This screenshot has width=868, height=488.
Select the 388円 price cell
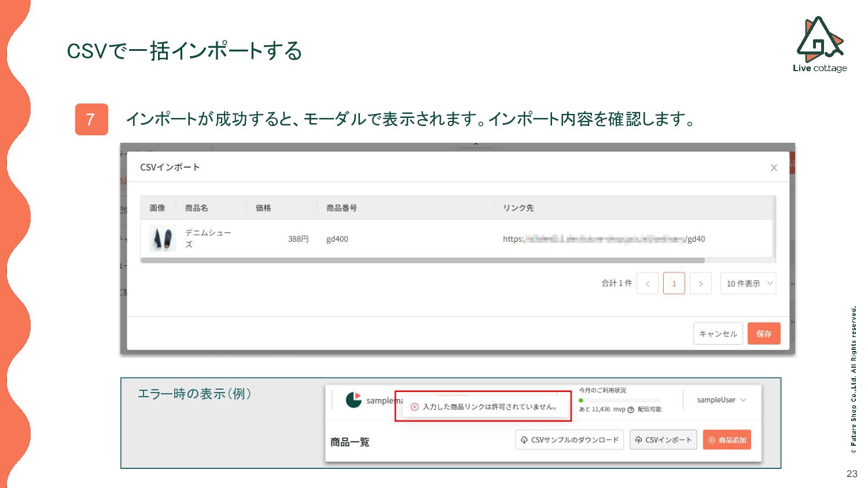pyautogui.click(x=298, y=239)
